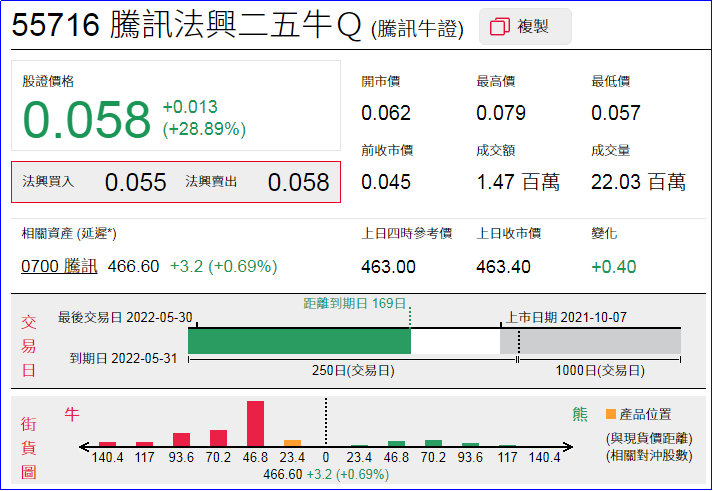This screenshot has height=491, width=713.
Task: Click the 55716 騰訊法興二五牛Q title
Action: tap(187, 27)
